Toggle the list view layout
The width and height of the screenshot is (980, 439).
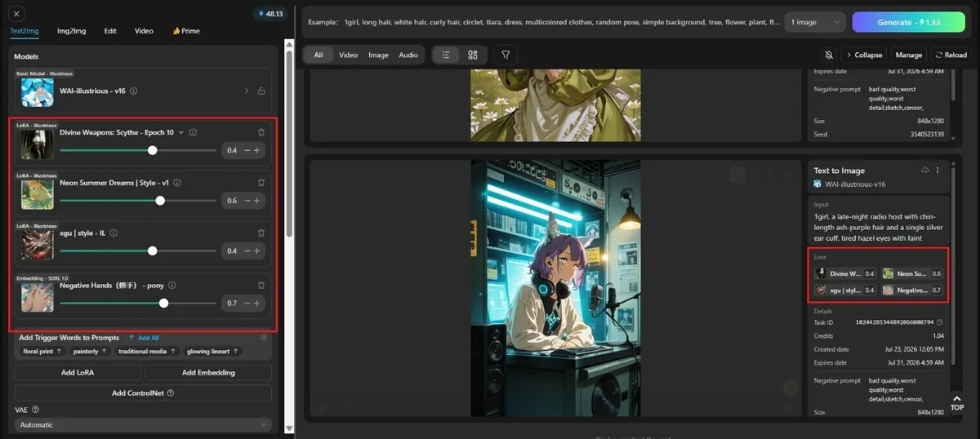[x=446, y=55]
